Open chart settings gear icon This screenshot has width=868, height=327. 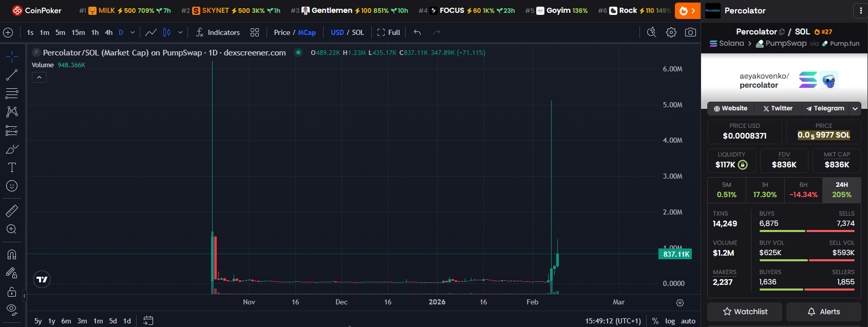pyautogui.click(x=671, y=32)
